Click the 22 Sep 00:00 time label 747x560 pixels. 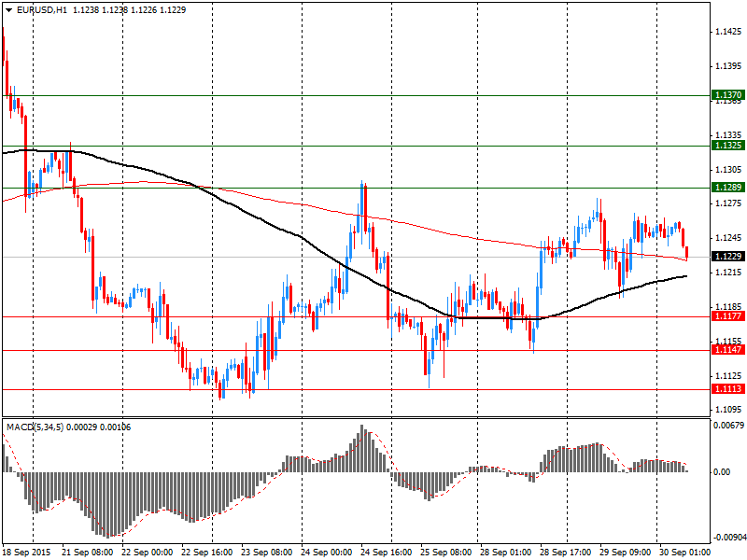[x=148, y=553]
